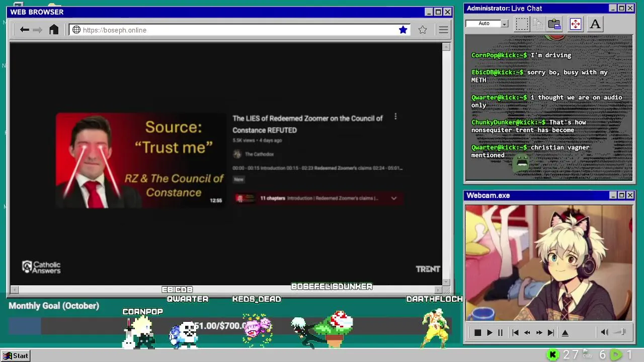Click CornPop's 'I'm driving' chat message

[521, 55]
